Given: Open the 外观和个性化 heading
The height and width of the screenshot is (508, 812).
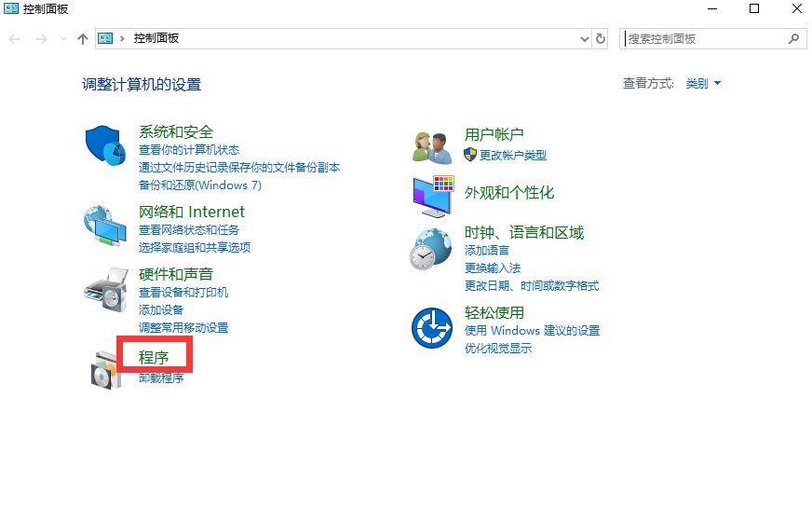Looking at the screenshot, I should point(509,193).
